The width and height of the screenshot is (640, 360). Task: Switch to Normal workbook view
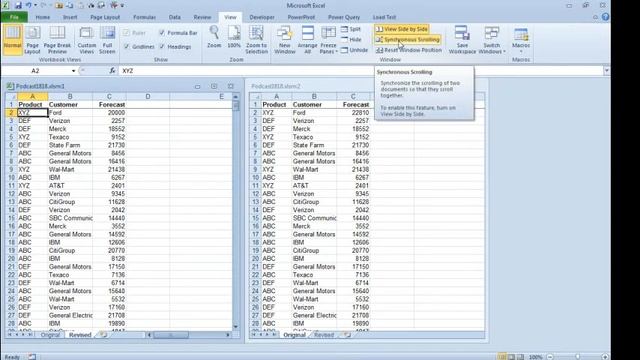coord(13,40)
